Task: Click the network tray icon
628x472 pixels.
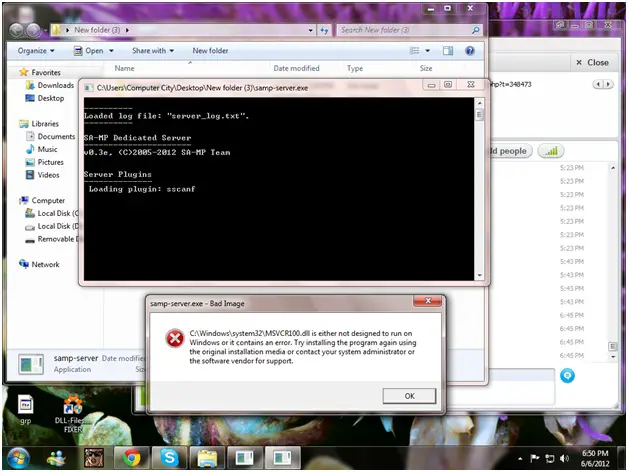Action: tap(550, 458)
